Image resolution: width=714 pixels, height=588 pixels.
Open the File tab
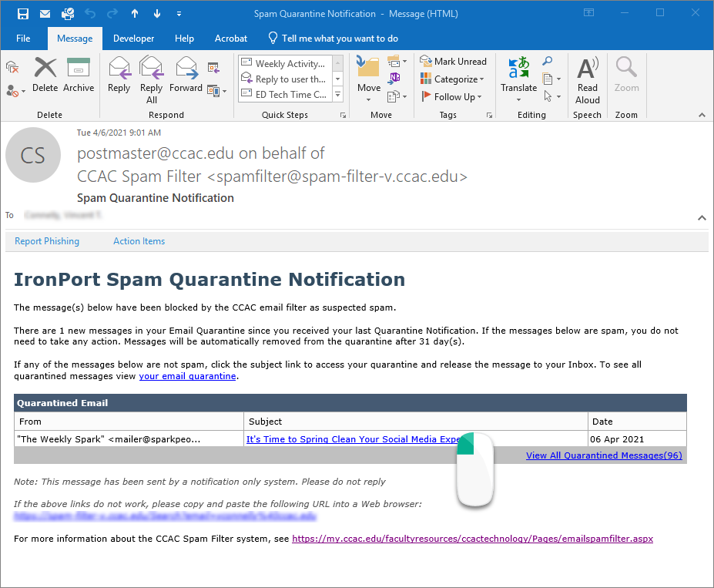(x=23, y=38)
